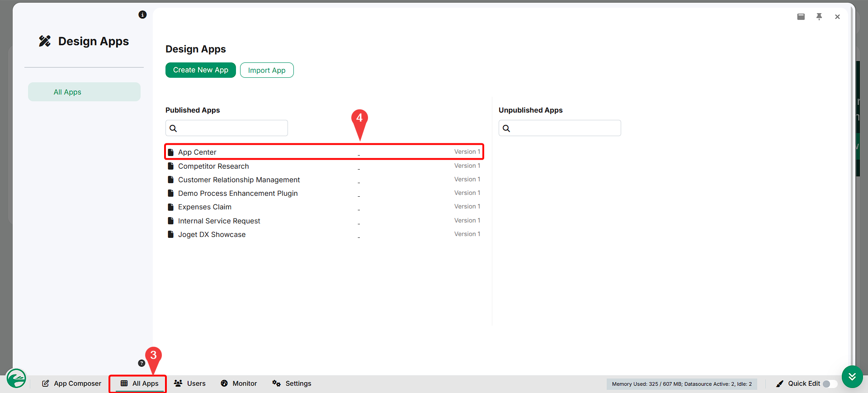Click the info icon above the sidebar

(x=142, y=14)
